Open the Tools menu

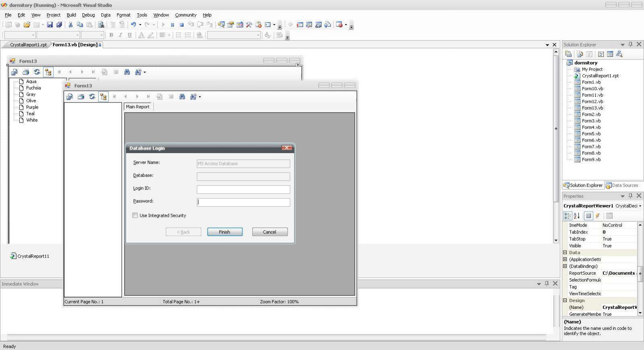coord(142,15)
